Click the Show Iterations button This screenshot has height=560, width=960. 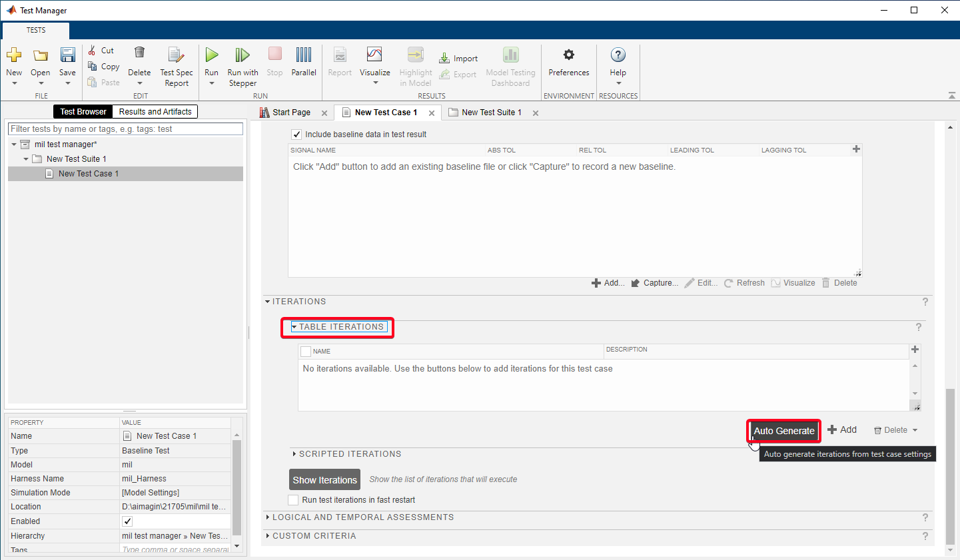[x=325, y=480]
